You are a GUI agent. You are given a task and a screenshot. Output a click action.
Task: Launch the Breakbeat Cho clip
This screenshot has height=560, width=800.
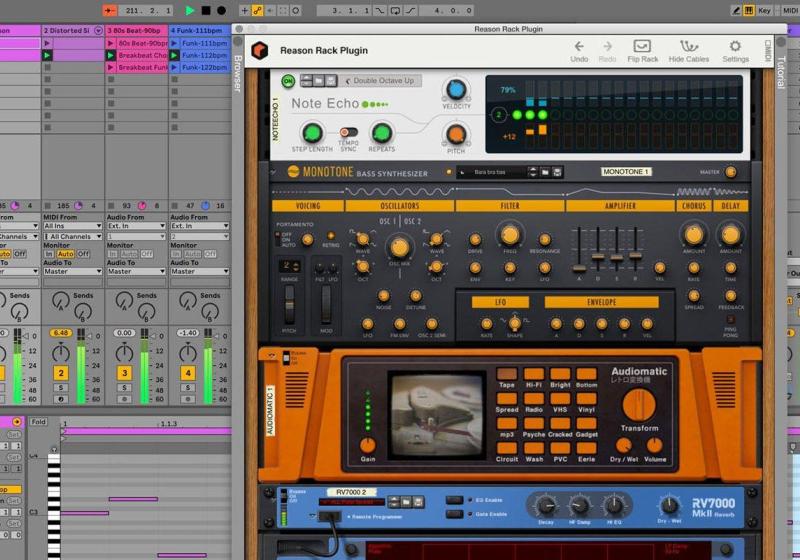[111, 55]
